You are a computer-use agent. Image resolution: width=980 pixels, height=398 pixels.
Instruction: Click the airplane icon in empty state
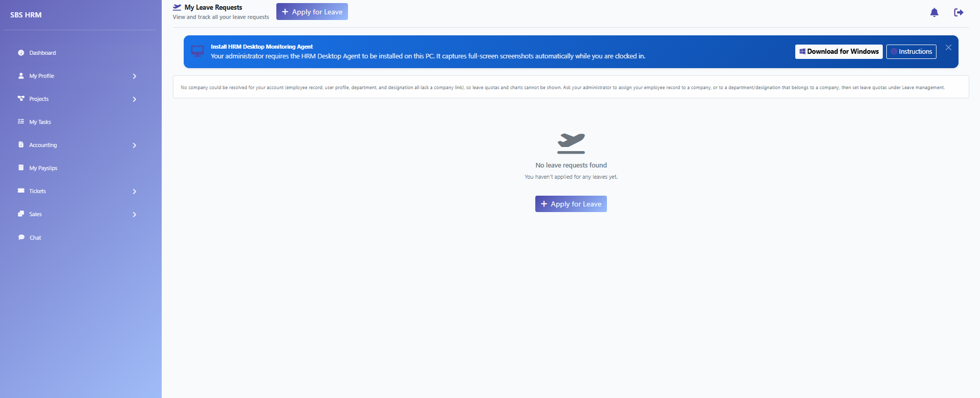click(571, 143)
